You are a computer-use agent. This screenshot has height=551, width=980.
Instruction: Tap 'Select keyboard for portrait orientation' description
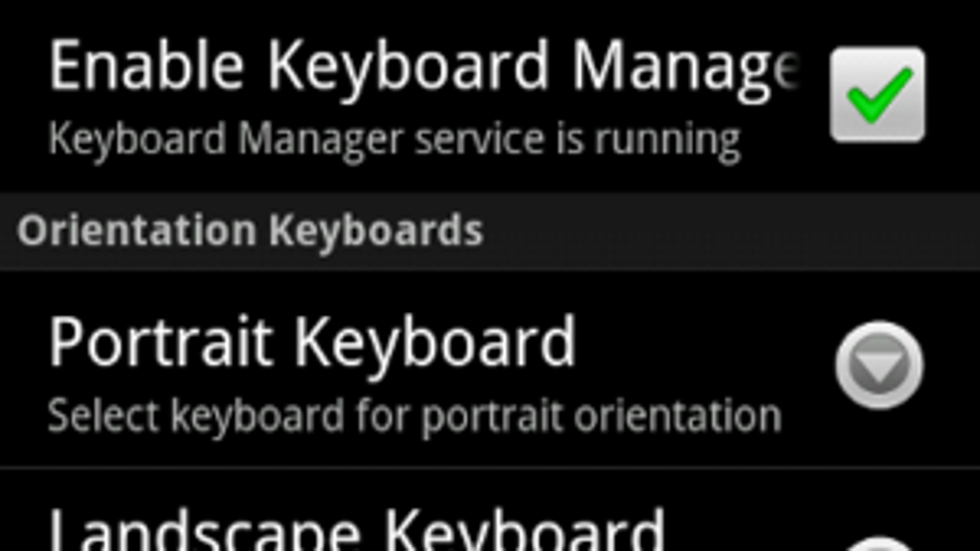[x=415, y=415]
